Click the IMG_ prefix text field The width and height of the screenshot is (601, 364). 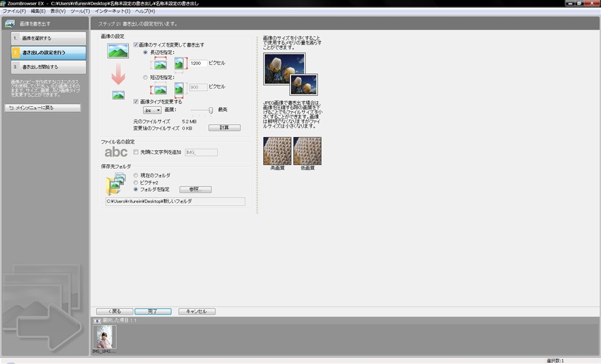pyautogui.click(x=201, y=152)
